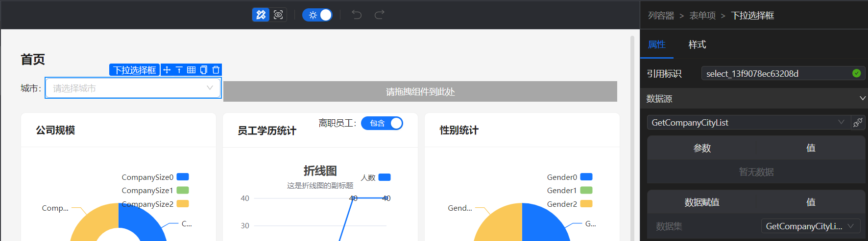Click the 首页 page heading

[x=33, y=59]
